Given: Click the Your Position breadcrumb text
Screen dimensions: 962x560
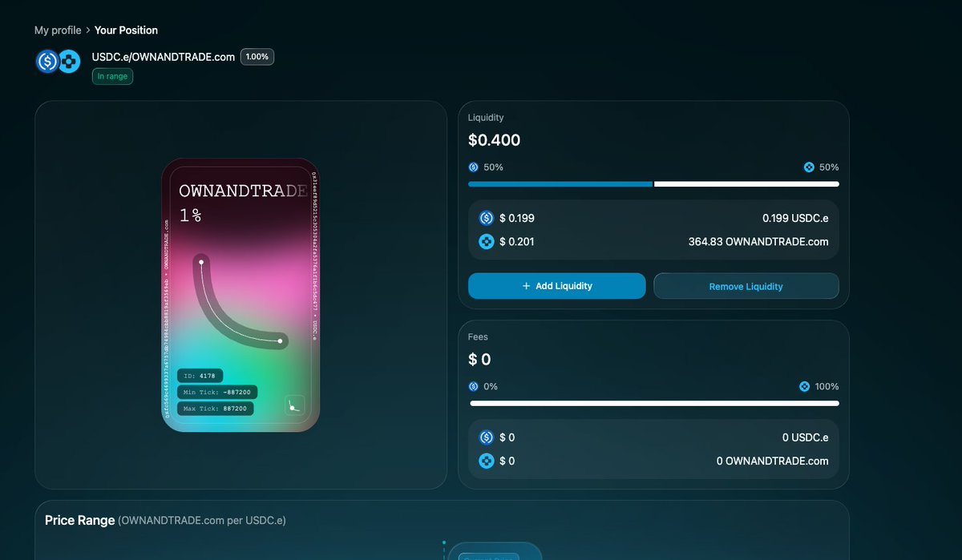Looking at the screenshot, I should 126,30.
